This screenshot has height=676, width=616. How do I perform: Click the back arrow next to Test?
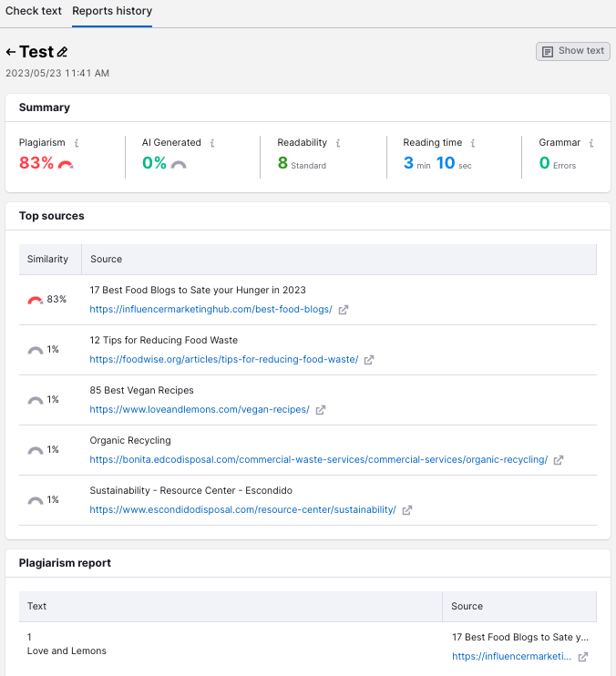[x=11, y=53]
